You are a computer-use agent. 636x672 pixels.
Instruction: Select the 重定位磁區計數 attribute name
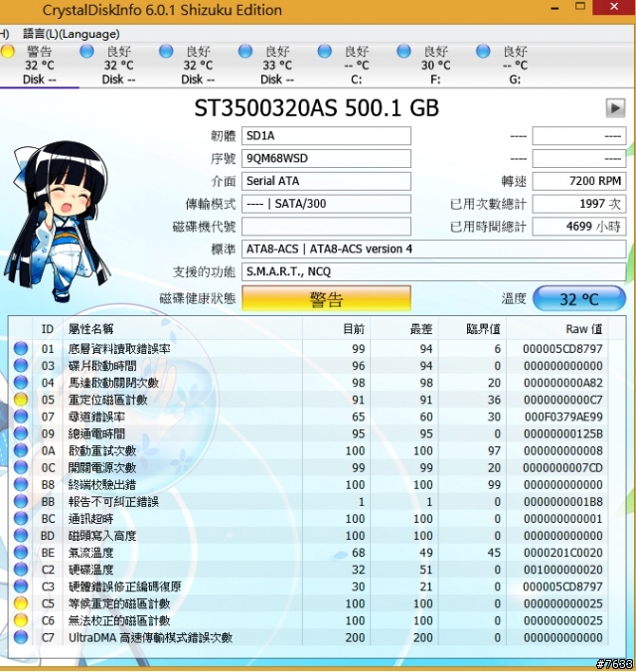pos(108,400)
